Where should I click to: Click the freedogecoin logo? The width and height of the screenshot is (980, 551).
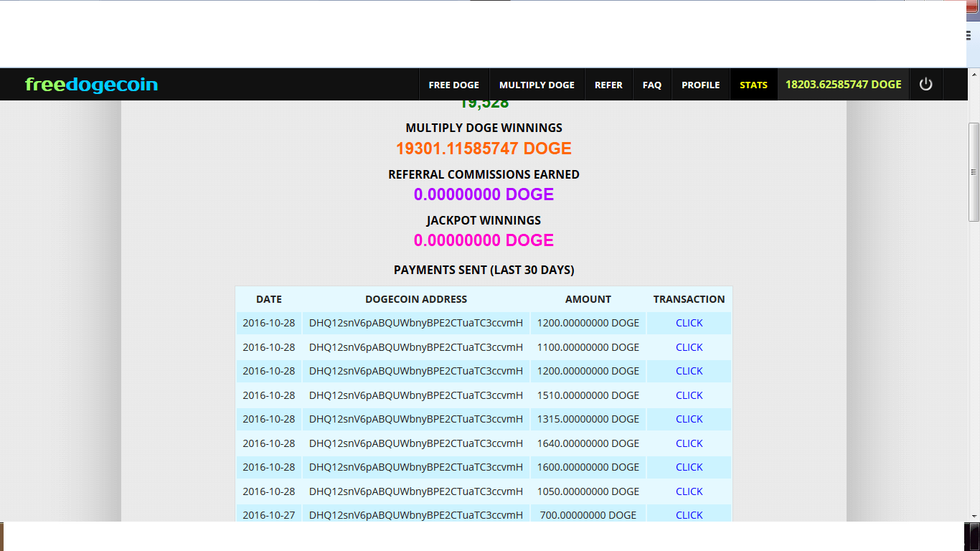click(x=91, y=85)
